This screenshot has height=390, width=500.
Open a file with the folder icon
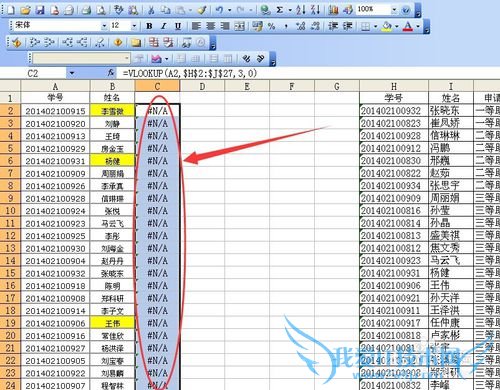(25, 10)
